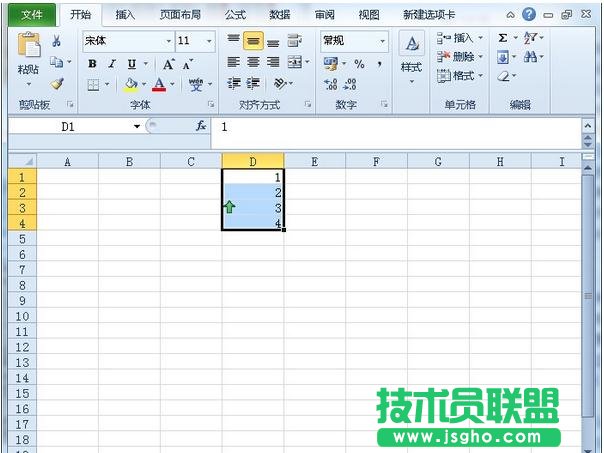Click the 格式 button in cells group
This screenshot has height=453, width=604.
(x=460, y=75)
